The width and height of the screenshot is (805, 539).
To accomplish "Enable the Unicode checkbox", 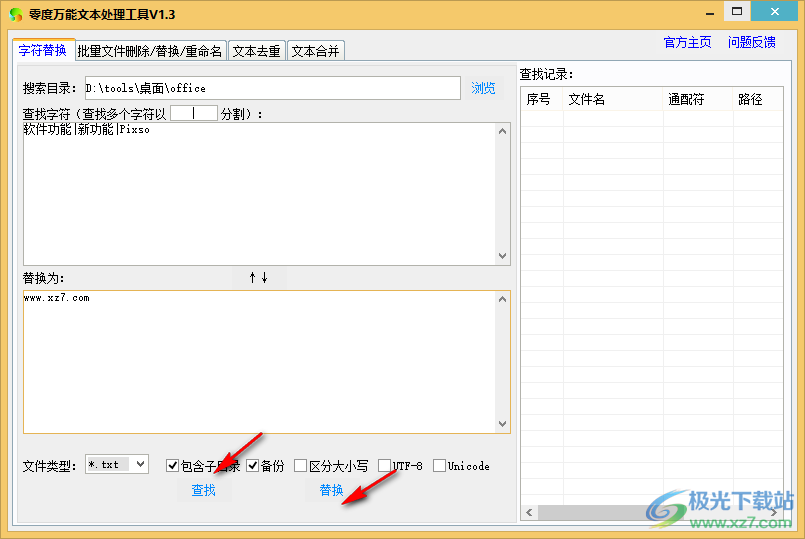I will click(439, 466).
